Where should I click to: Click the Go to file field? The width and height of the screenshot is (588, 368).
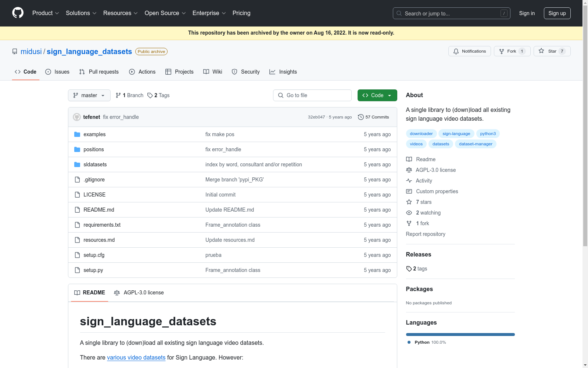[x=312, y=95]
